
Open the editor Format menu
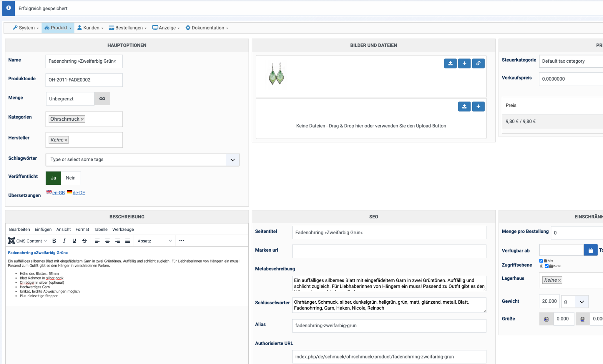(x=82, y=230)
